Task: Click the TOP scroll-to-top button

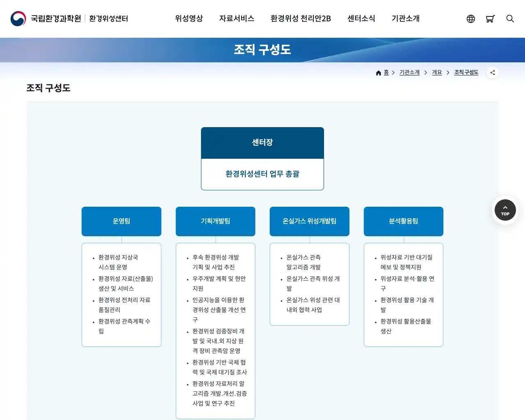Action: 505,210
